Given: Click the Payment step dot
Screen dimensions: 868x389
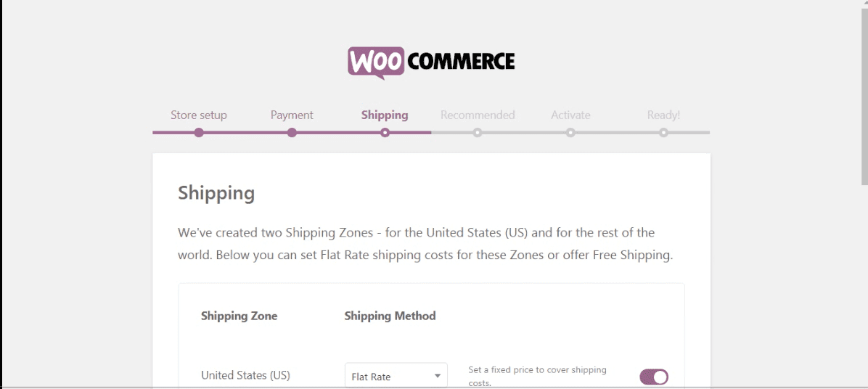Looking at the screenshot, I should coord(292,133).
